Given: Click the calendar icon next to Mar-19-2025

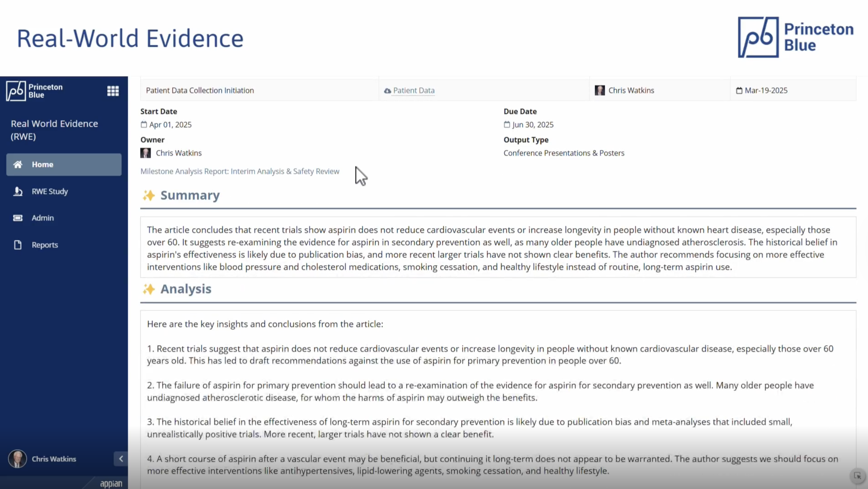Looking at the screenshot, I should 739,90.
